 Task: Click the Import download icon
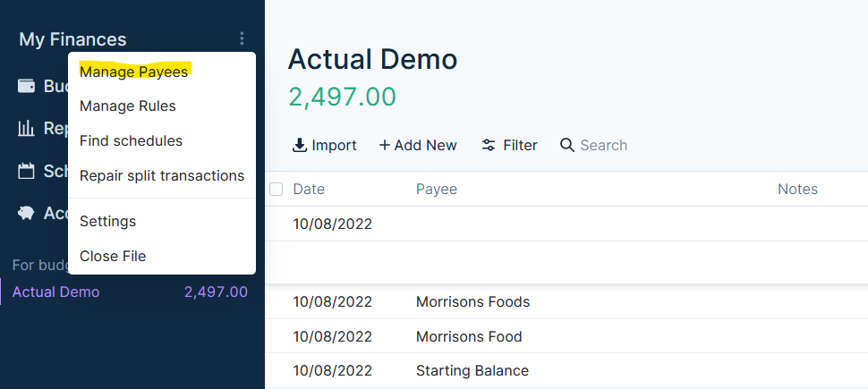tap(300, 145)
